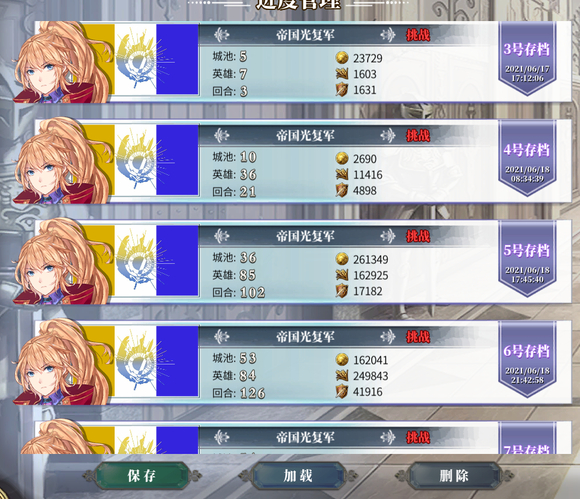Click the gold coin icon in save slot 6

point(342,359)
